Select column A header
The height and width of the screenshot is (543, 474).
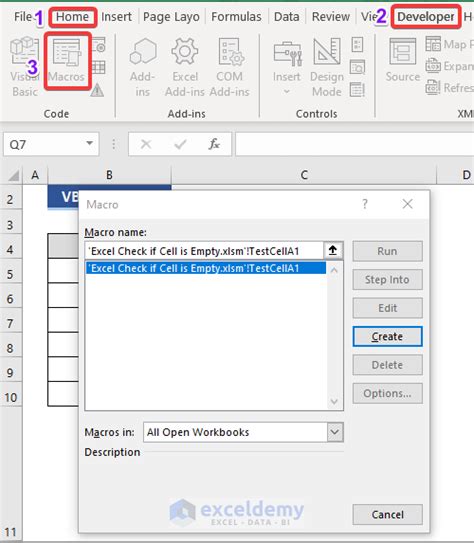click(x=35, y=175)
